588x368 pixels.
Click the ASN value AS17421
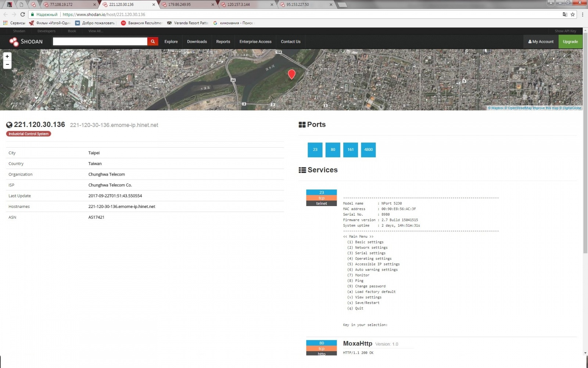click(96, 217)
